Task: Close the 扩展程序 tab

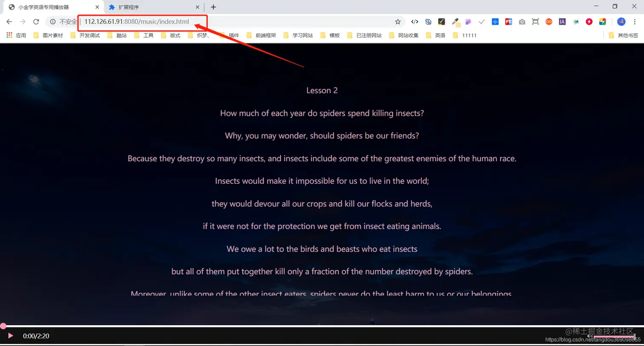Action: 197,7
